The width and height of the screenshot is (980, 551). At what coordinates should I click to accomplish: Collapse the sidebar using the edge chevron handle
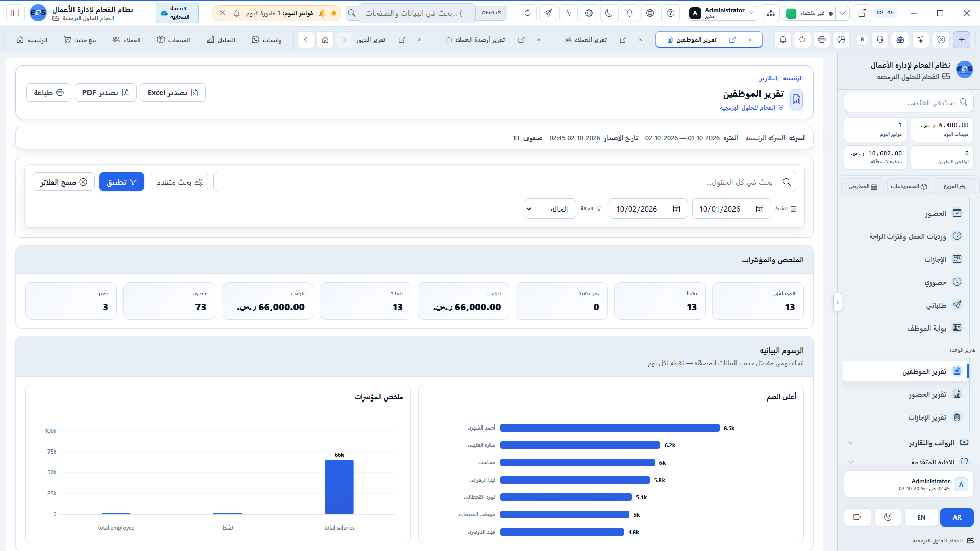pyautogui.click(x=837, y=302)
